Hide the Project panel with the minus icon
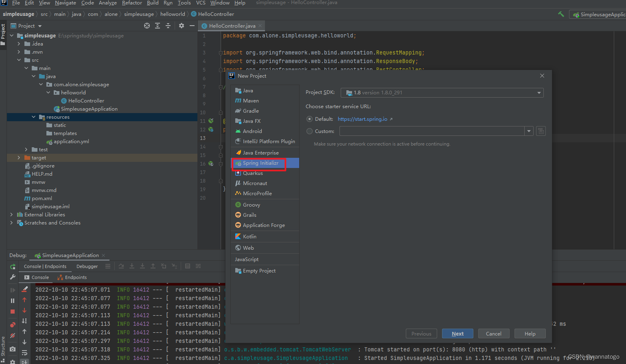The image size is (626, 364). 192,26
